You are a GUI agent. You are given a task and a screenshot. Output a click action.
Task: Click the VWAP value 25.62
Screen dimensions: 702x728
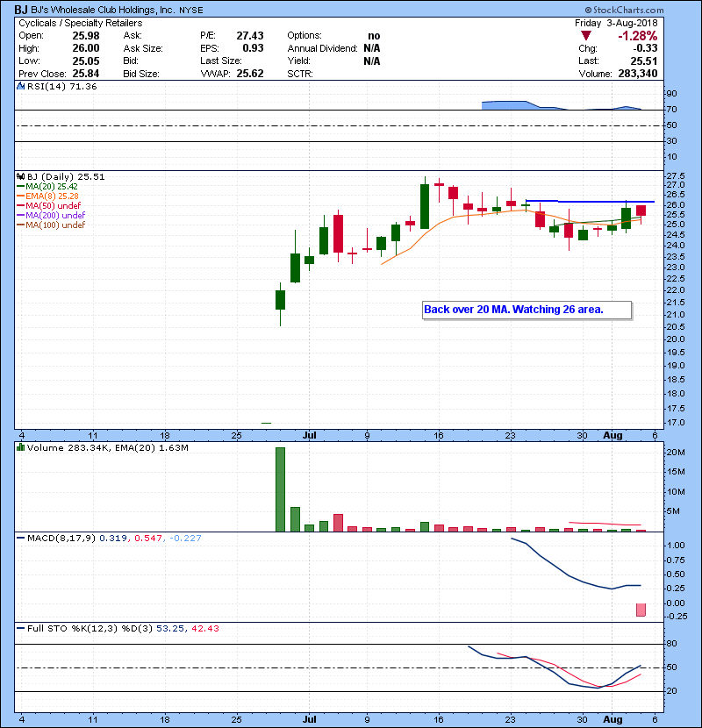pyautogui.click(x=249, y=74)
